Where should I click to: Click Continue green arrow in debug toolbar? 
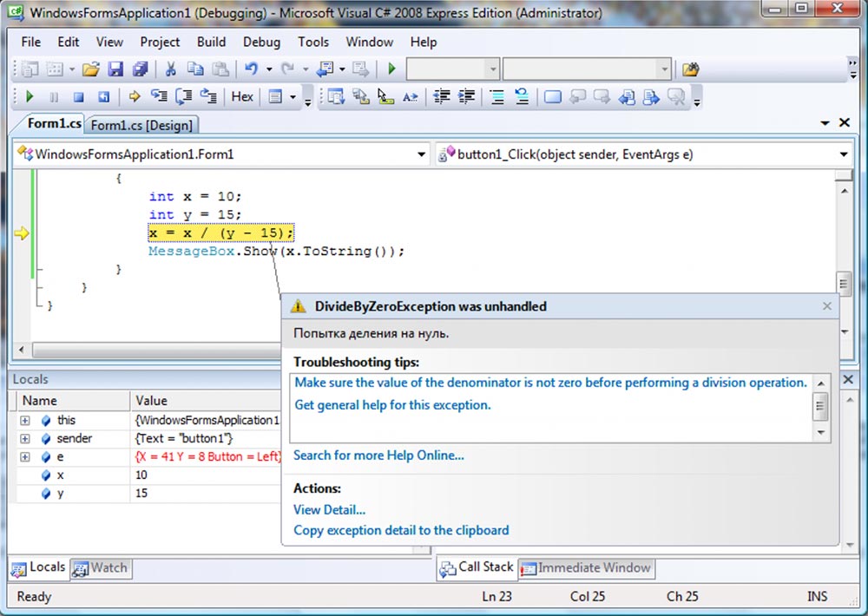tap(30, 97)
